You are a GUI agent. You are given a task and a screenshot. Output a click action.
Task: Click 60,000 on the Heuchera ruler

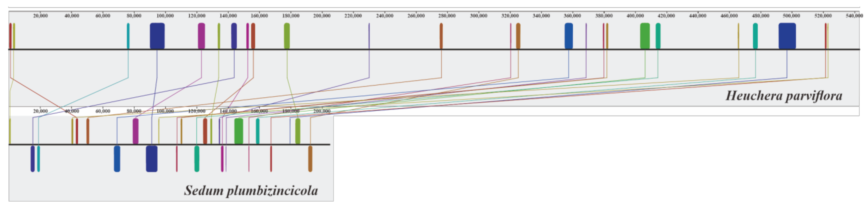[x=103, y=15]
